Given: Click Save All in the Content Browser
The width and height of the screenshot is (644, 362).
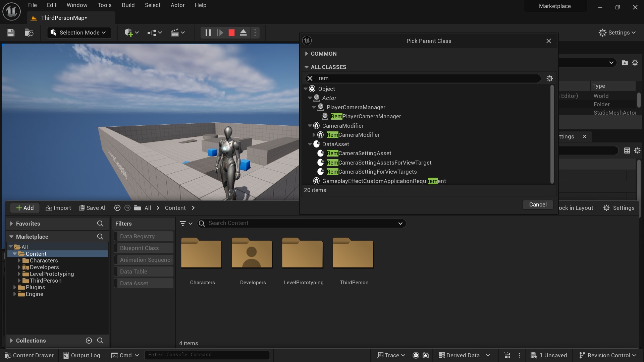Looking at the screenshot, I should [x=93, y=208].
